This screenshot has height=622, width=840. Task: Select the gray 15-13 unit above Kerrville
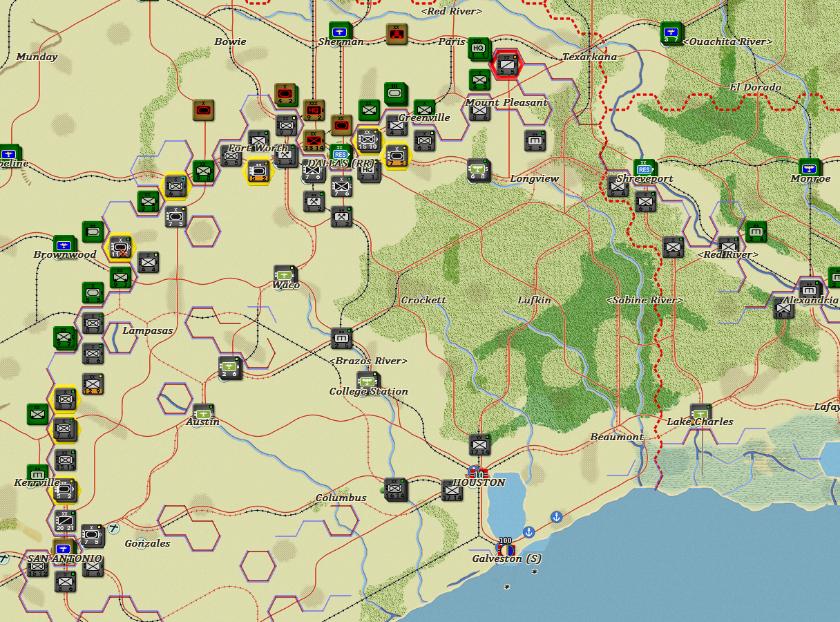coord(65,460)
